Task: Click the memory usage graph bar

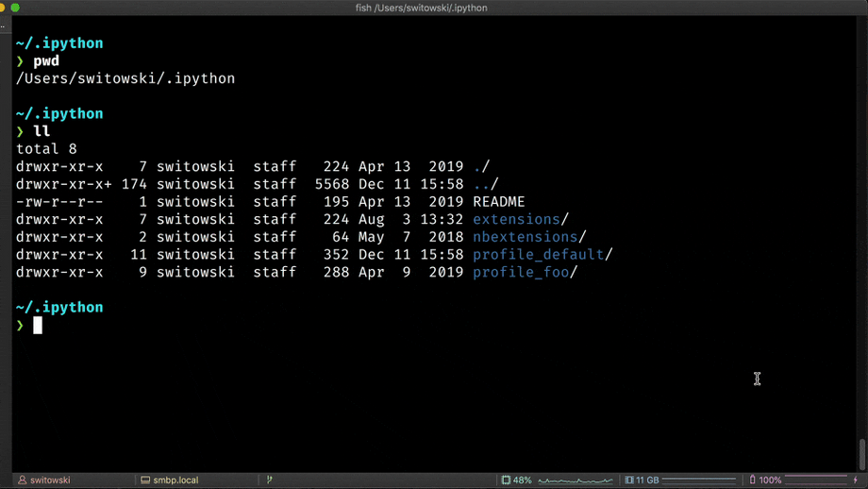Action: pos(698,481)
